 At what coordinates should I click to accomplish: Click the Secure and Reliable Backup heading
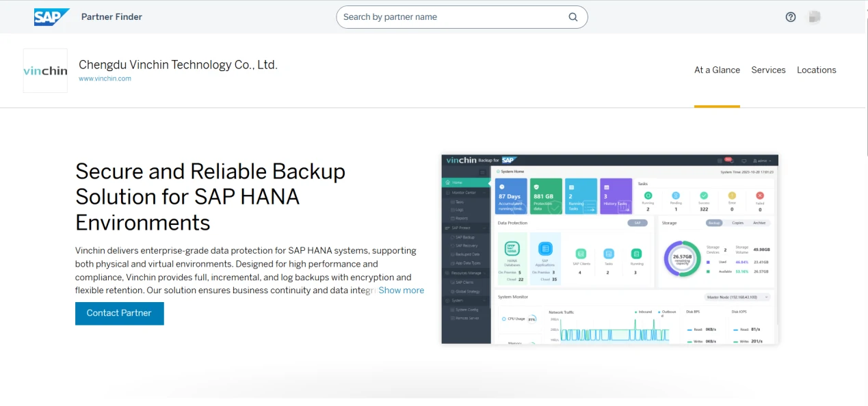(x=211, y=197)
